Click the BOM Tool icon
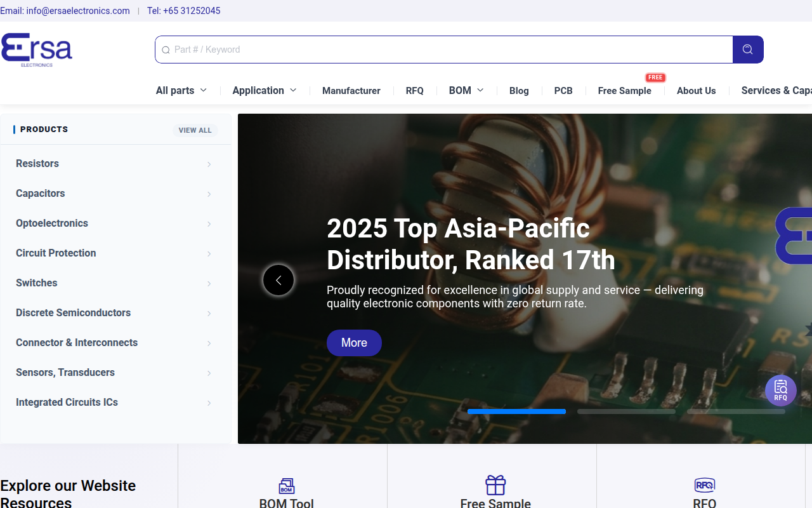Image resolution: width=812 pixels, height=508 pixels. (x=287, y=486)
